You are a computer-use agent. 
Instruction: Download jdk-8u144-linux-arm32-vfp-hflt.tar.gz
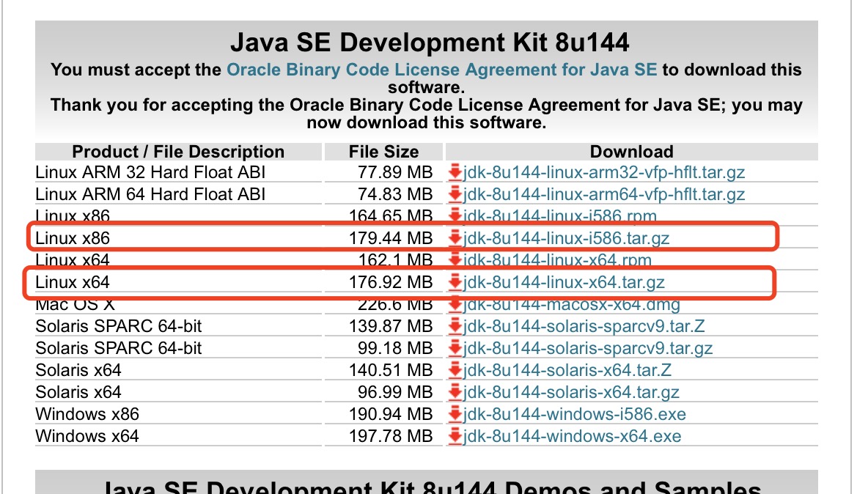pyautogui.click(x=604, y=172)
